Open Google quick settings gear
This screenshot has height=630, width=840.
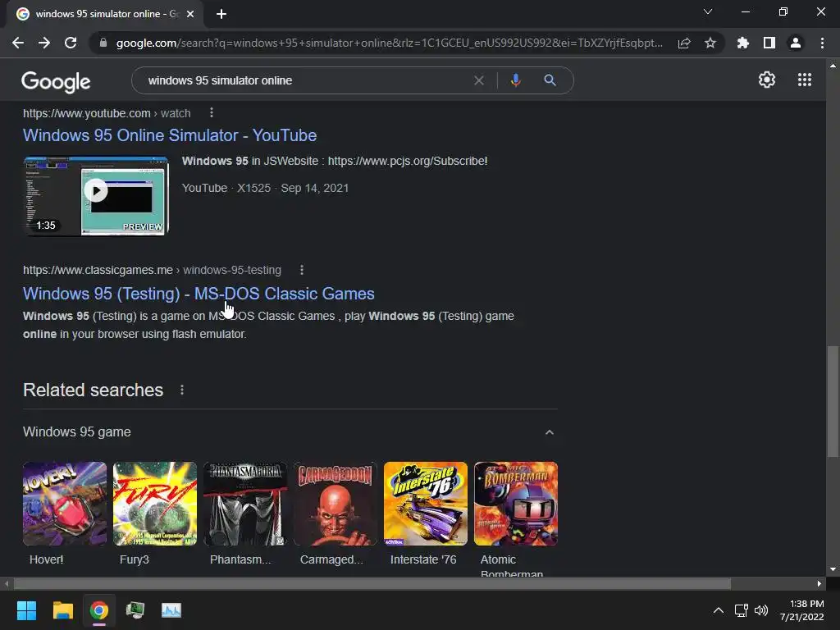(767, 80)
